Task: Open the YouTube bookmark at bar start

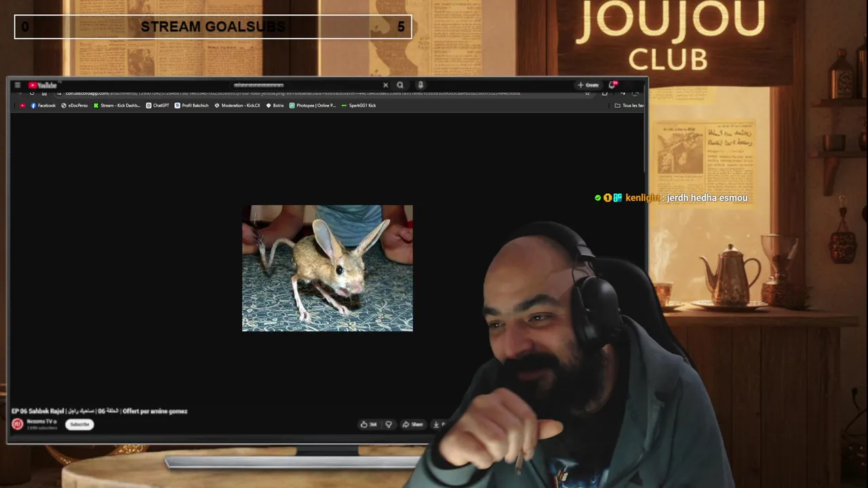Action: (22, 106)
